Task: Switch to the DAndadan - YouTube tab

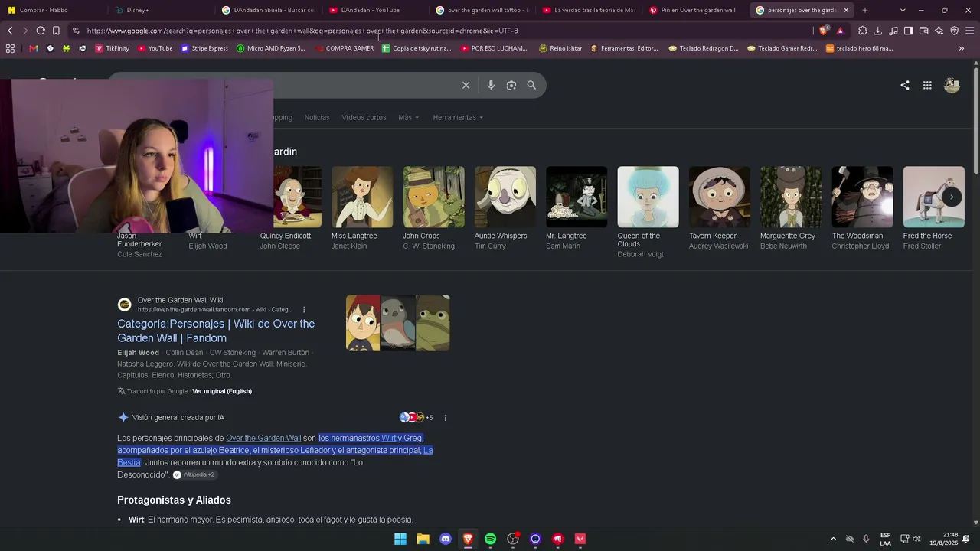Action: tap(374, 10)
